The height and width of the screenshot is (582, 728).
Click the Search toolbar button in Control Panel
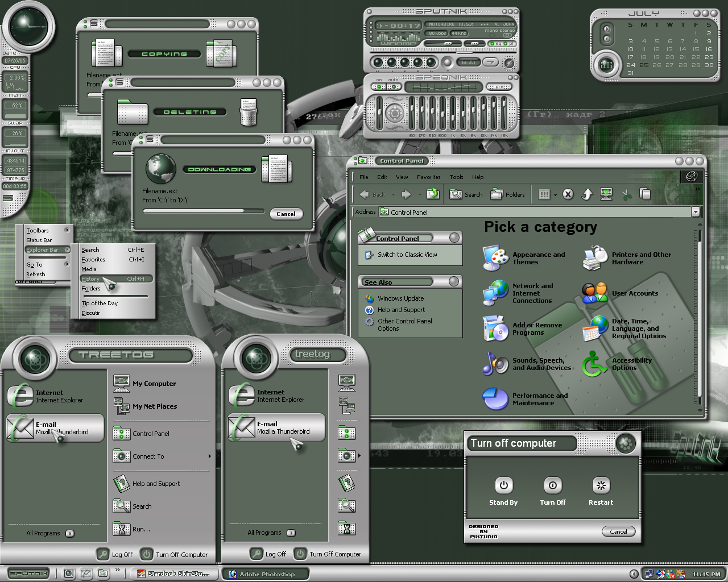point(466,194)
